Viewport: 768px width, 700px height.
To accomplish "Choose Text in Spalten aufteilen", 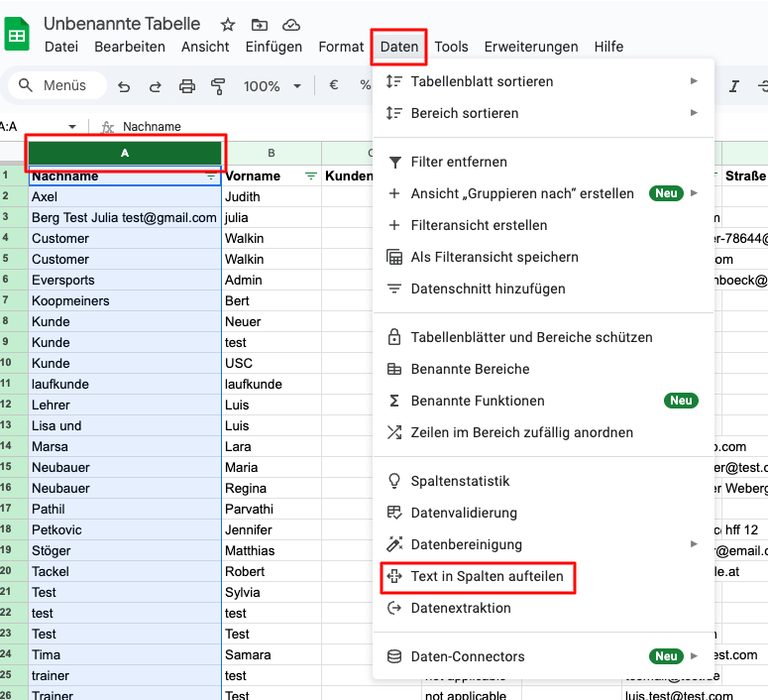I will point(543,576).
